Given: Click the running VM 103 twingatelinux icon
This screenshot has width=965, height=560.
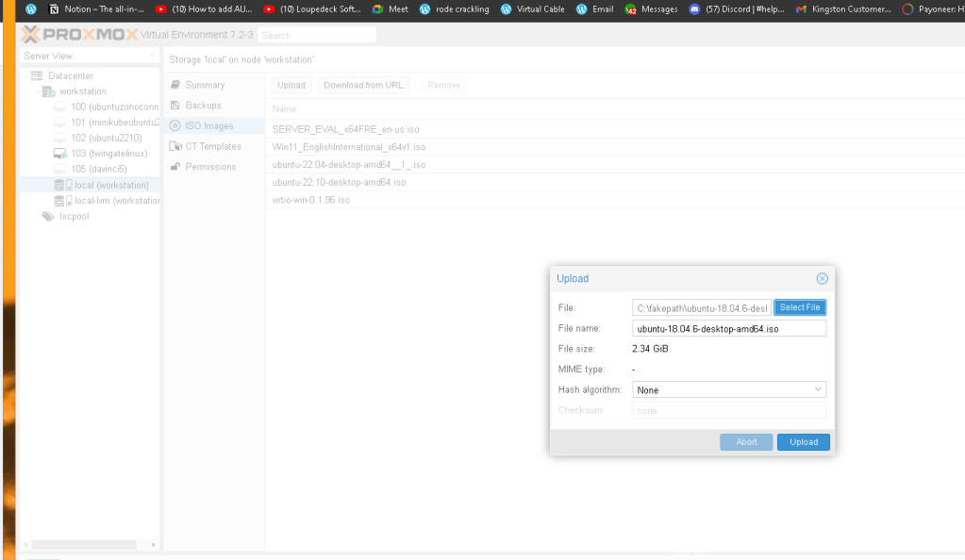Looking at the screenshot, I should [x=60, y=154].
